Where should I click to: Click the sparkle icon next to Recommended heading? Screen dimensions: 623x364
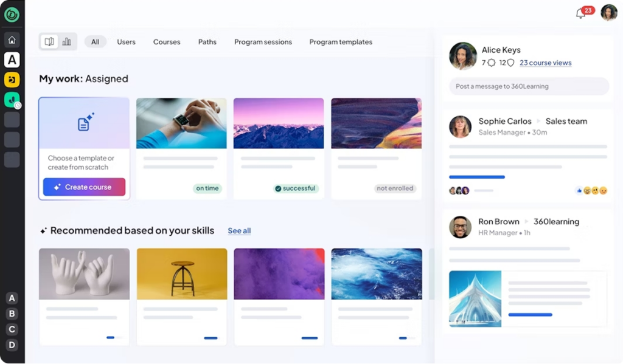click(43, 230)
